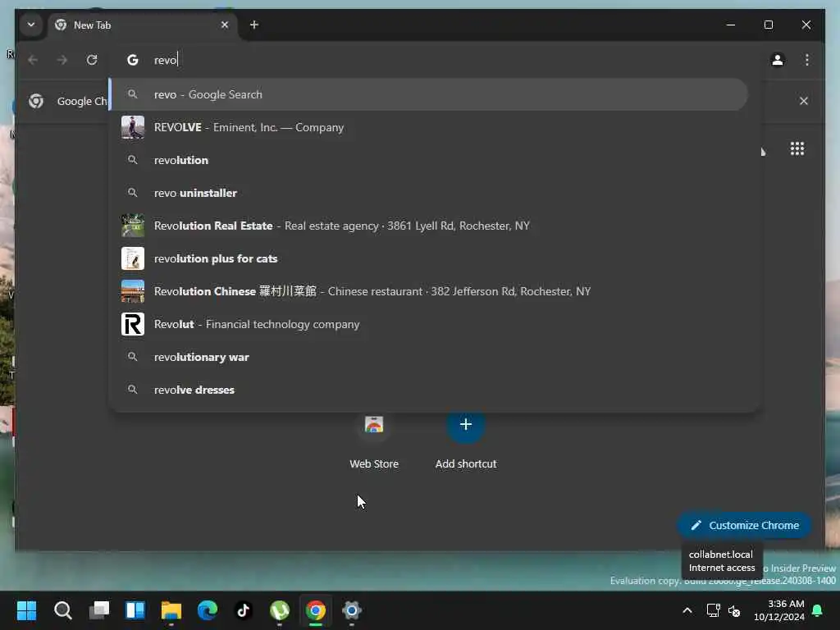The height and width of the screenshot is (630, 840).
Task: Select the New Tab tab
Action: pos(142,25)
